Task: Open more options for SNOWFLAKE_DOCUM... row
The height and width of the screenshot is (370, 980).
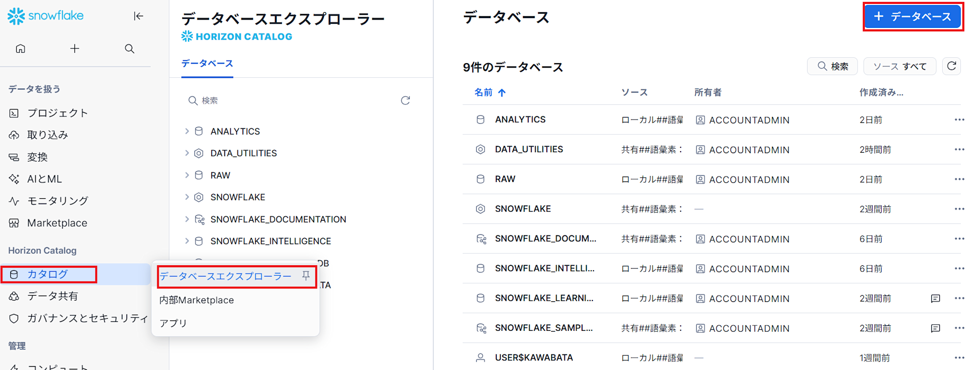Action: pyautogui.click(x=959, y=239)
